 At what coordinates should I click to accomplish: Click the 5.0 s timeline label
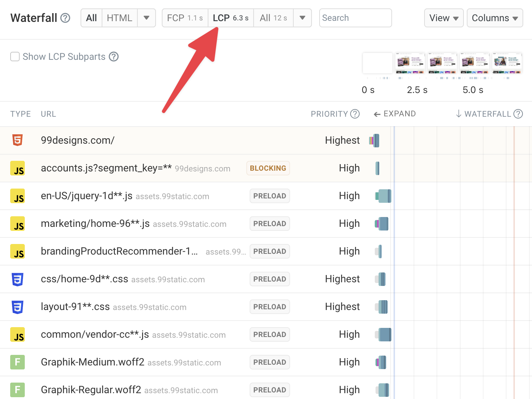[x=473, y=90]
